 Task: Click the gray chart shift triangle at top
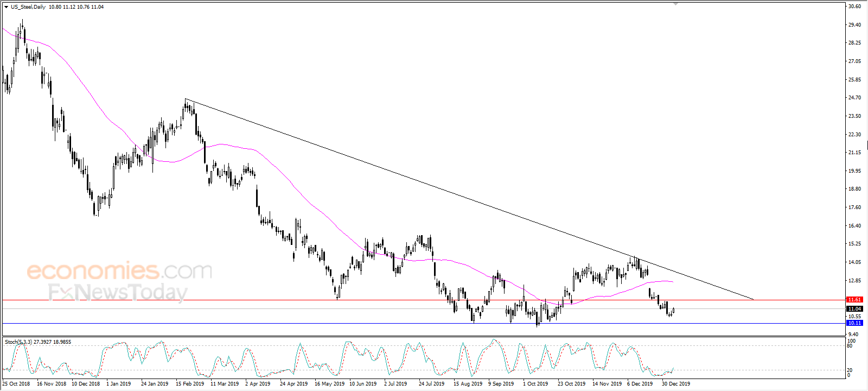point(676,4)
